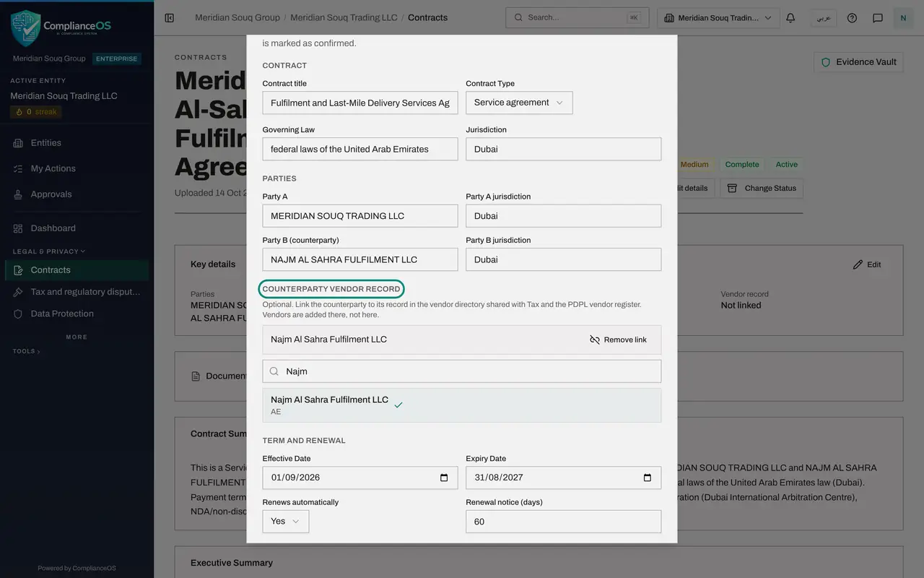The width and height of the screenshot is (924, 578).
Task: Go to Meridian Souq Group breadcrumb
Action: pos(237,17)
